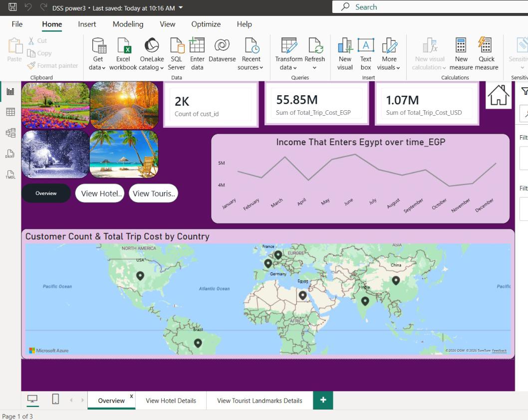Expand the Get data dropdown arrow
Image resolution: width=528 pixels, height=420 pixels.
(103, 68)
